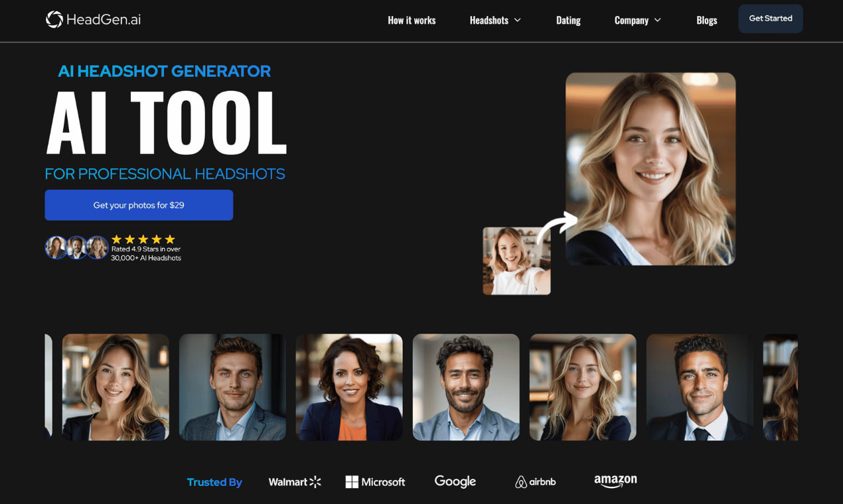Image resolution: width=843 pixels, height=504 pixels.
Task: Click the Walmart logo
Action: tap(295, 482)
